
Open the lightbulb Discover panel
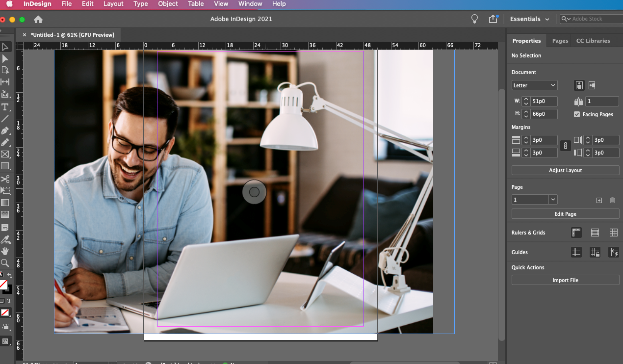(x=474, y=19)
